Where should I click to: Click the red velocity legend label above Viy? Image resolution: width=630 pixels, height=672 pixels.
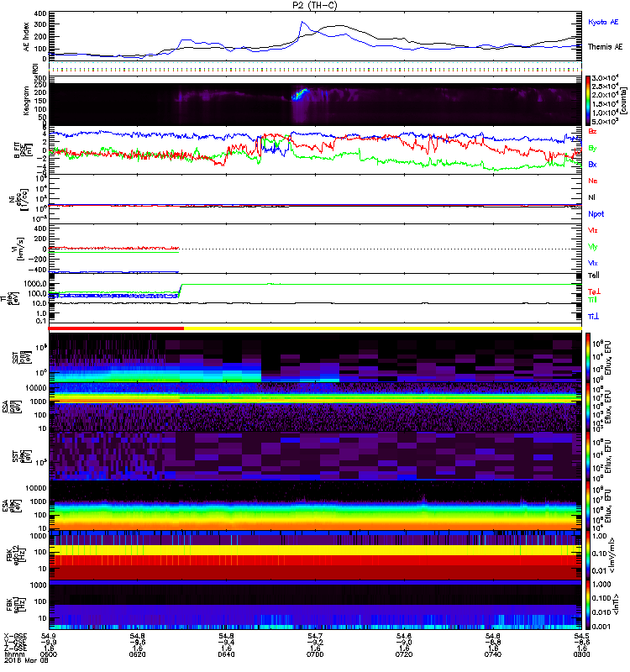[x=593, y=230]
